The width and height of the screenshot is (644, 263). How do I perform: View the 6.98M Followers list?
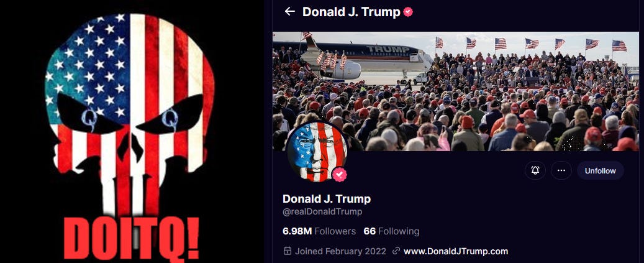click(x=319, y=231)
